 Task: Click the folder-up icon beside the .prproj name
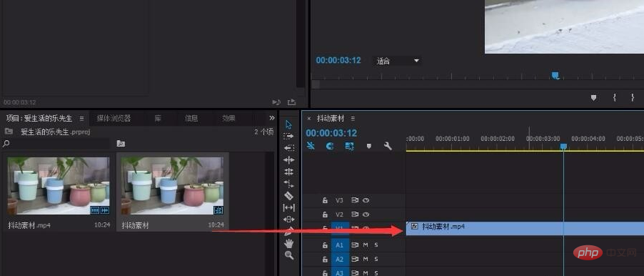9,132
